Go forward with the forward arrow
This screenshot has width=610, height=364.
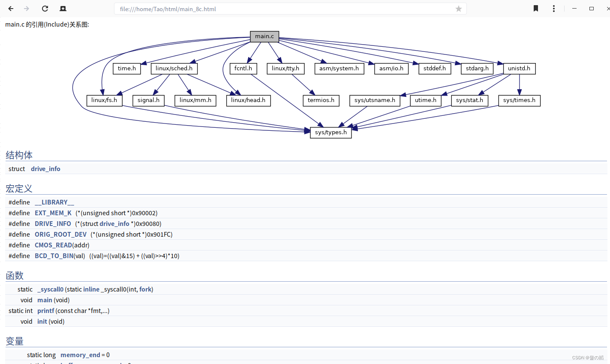click(27, 9)
